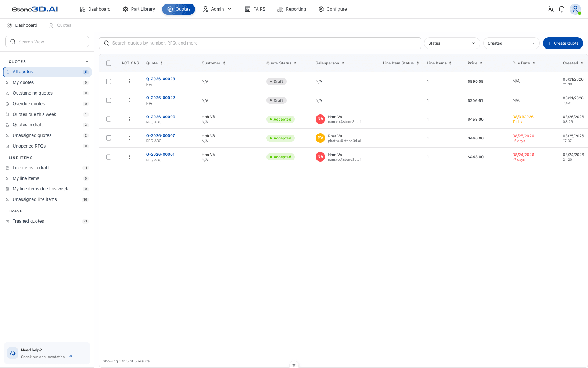Viewport: 588px width, 368px height.
Task: Click the Search View field
Action: point(47,42)
